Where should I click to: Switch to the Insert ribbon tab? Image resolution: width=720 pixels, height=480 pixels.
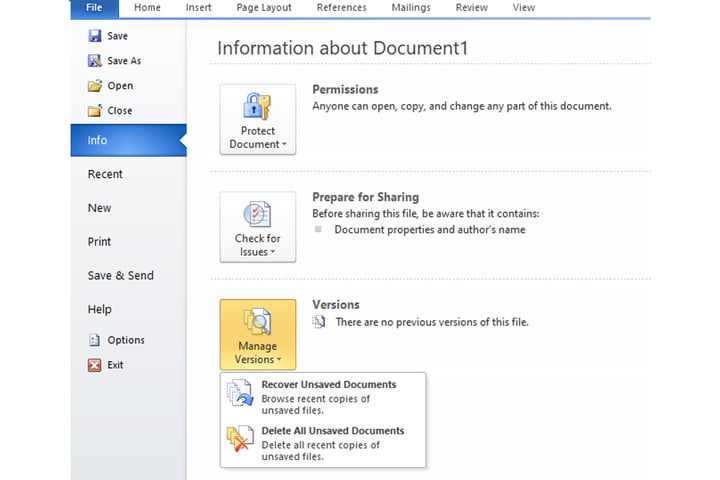198,8
